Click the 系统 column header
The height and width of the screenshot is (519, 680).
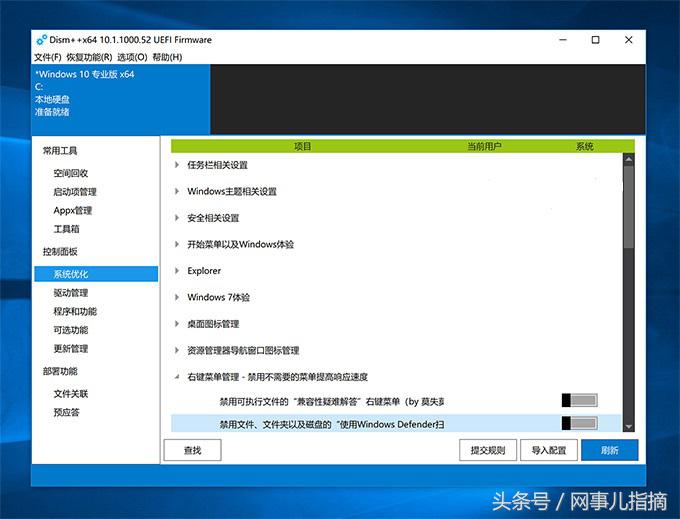coord(585,146)
